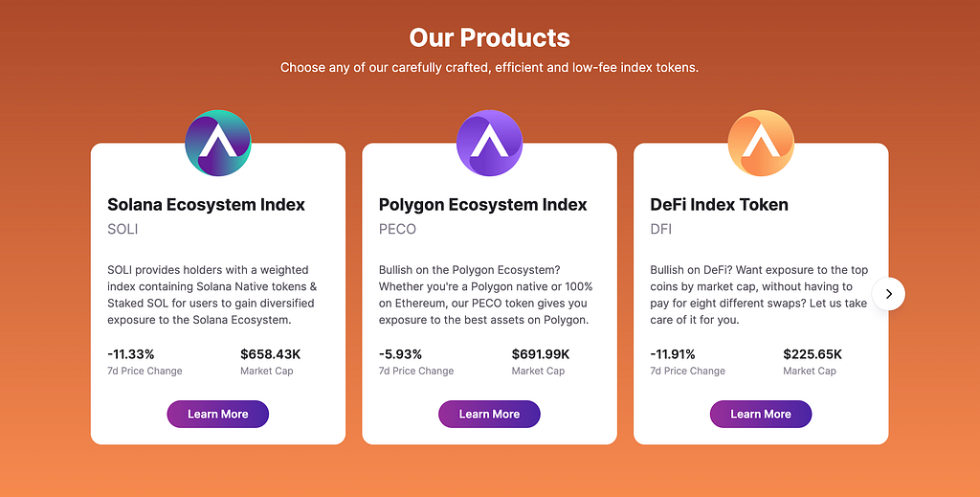Click the DFI ticker symbol

click(x=660, y=229)
